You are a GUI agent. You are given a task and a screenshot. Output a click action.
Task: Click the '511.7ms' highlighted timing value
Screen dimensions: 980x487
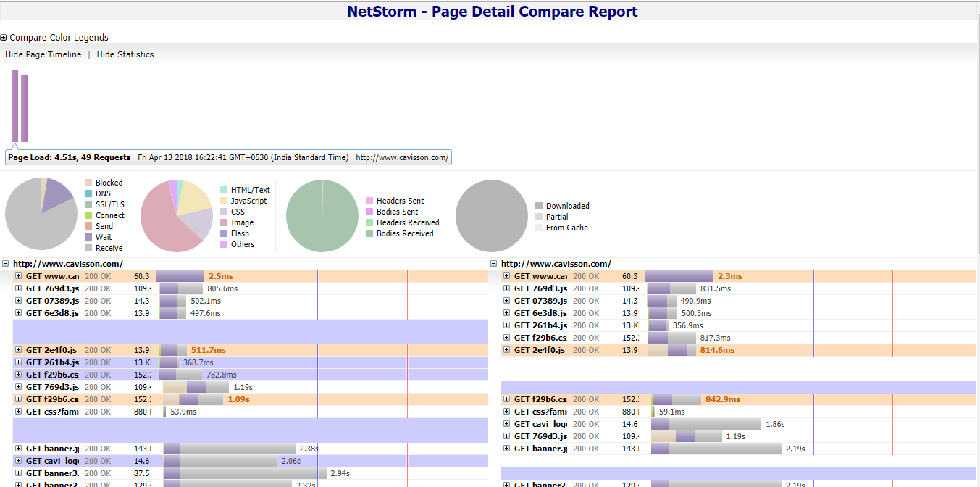click(x=209, y=350)
